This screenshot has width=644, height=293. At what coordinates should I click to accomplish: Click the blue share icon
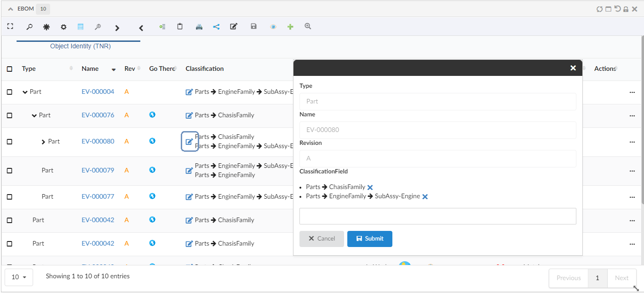[x=216, y=27]
